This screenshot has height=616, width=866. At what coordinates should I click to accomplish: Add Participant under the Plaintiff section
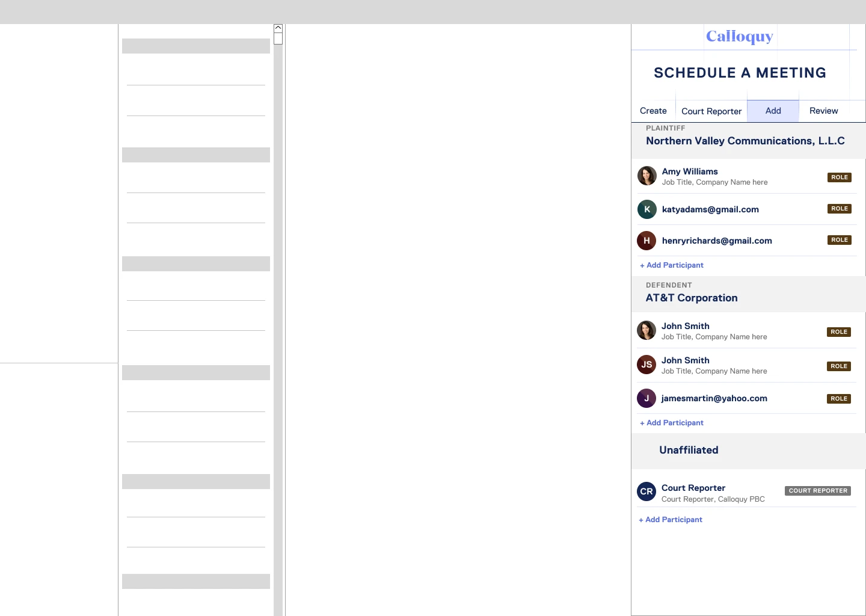click(x=672, y=265)
